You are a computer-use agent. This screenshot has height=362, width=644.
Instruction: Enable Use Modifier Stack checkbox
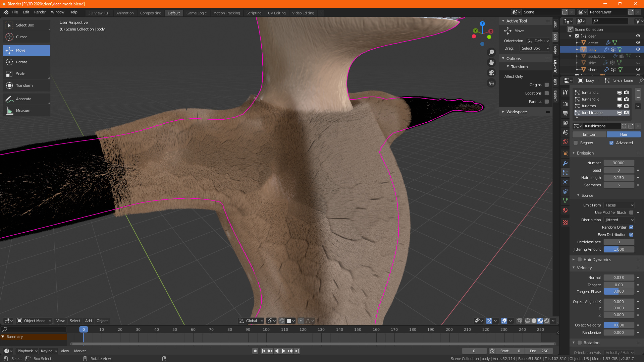click(x=631, y=213)
